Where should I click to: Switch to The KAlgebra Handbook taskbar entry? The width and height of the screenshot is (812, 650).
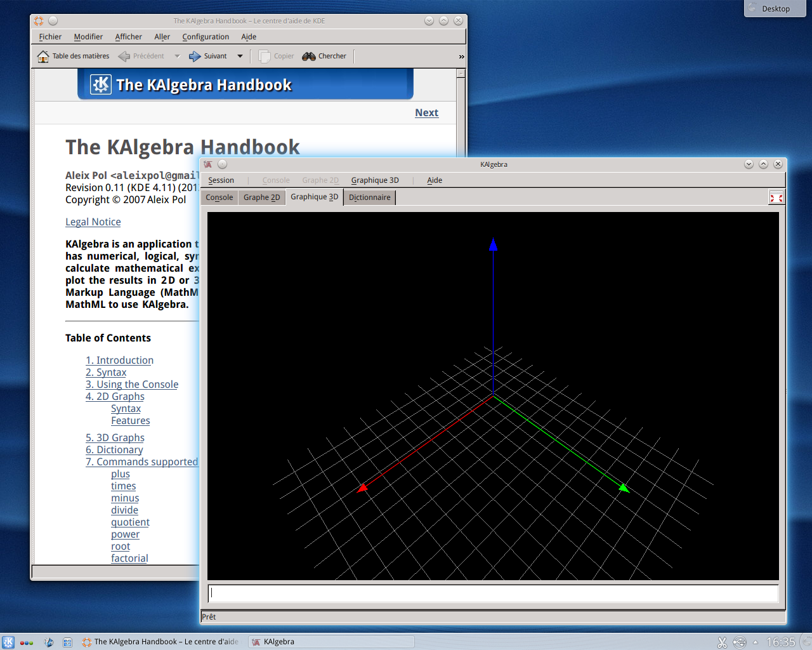tap(160, 642)
